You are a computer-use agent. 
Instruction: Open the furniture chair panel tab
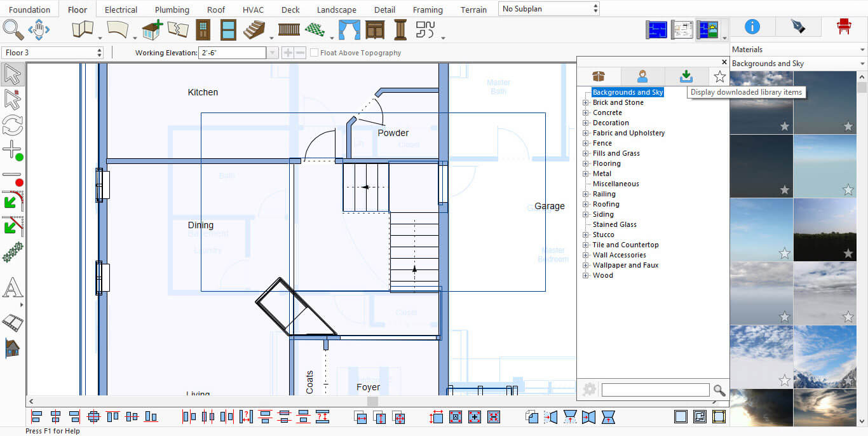tap(843, 26)
